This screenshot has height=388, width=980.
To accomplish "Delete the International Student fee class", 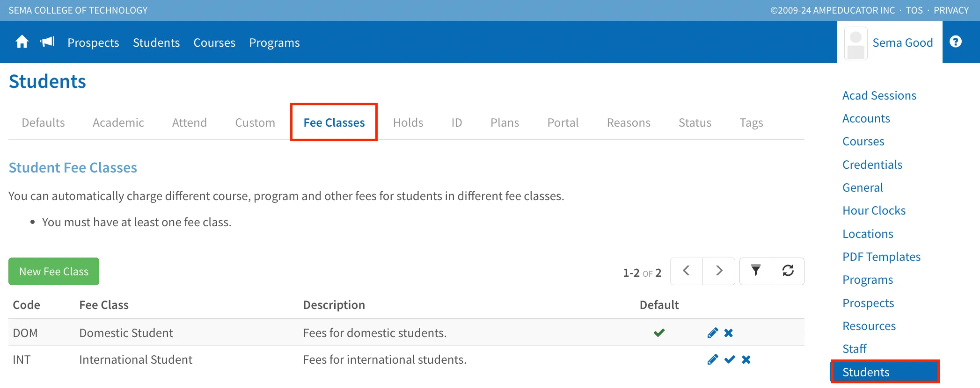I will point(746,359).
